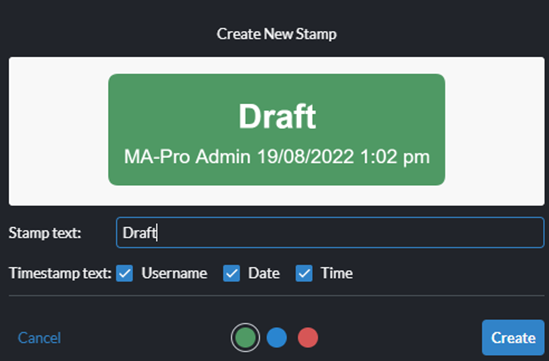Toggle the Date timestamp checkbox
This screenshot has width=549, height=361.
(x=231, y=273)
